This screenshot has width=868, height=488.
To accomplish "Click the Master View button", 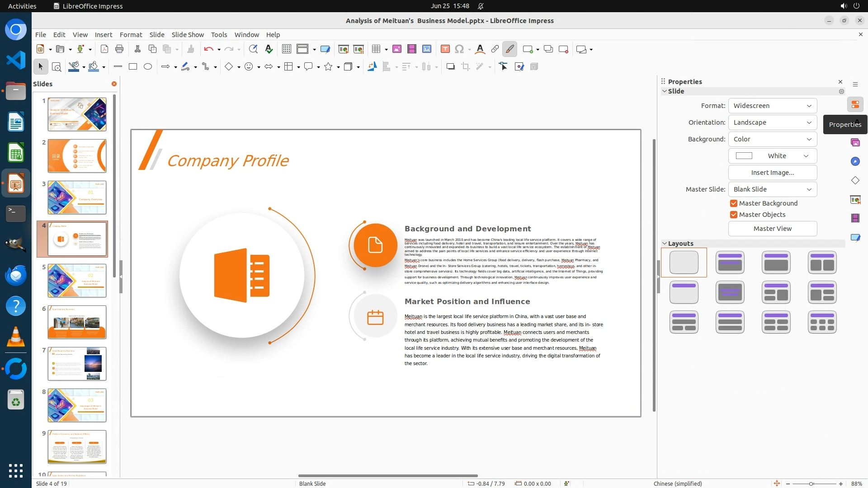I will tap(772, 229).
